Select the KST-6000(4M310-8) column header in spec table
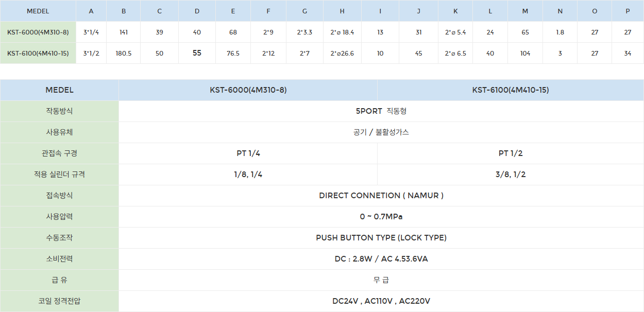The image size is (644, 312). click(248, 90)
